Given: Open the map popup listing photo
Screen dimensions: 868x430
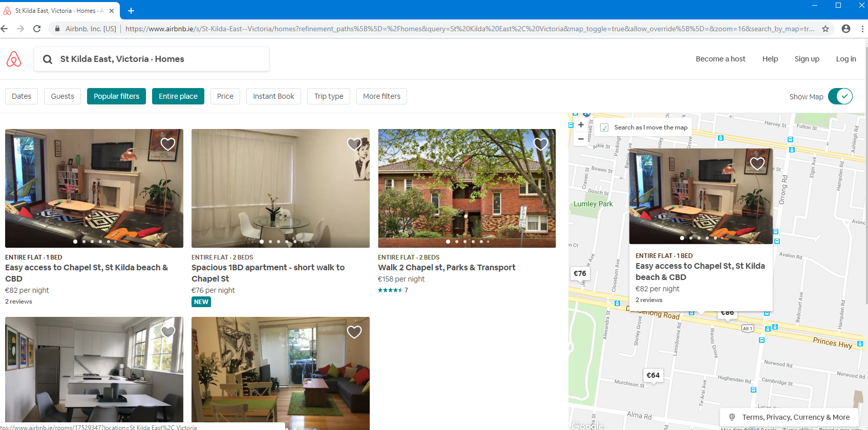Looking at the screenshot, I should tap(701, 196).
